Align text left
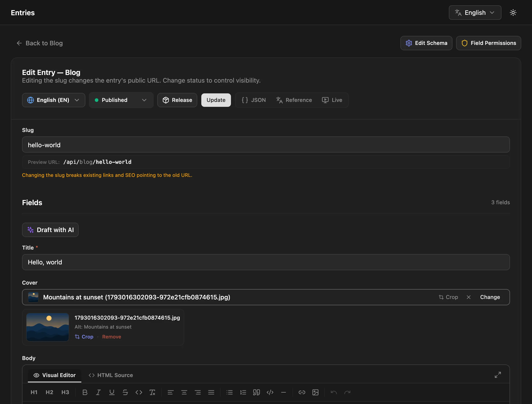The width and height of the screenshot is (532, 404). [x=171, y=392]
